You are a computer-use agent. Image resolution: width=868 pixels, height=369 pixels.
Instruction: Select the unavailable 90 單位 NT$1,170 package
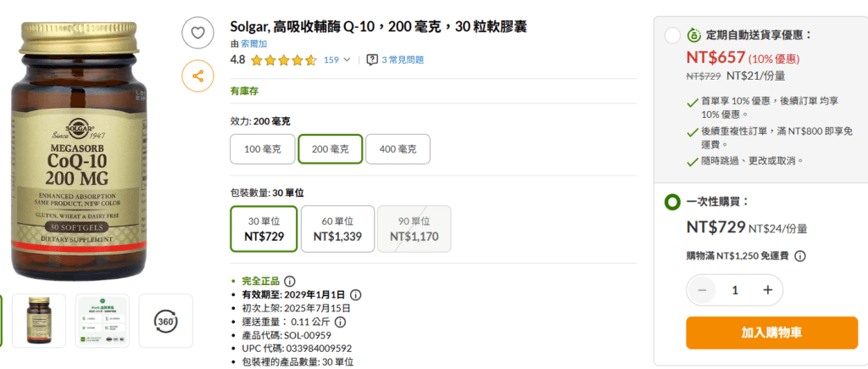point(414,229)
